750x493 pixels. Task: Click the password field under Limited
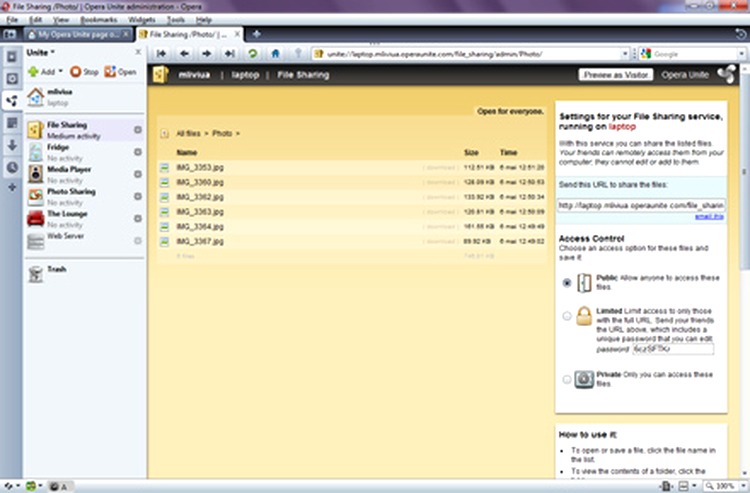(x=673, y=349)
